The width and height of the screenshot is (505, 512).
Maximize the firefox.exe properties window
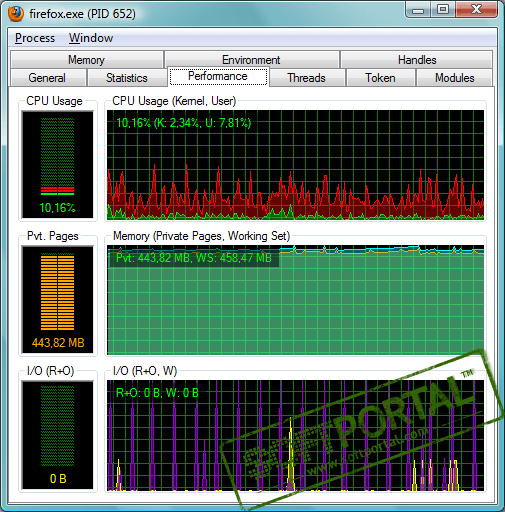click(x=443, y=10)
